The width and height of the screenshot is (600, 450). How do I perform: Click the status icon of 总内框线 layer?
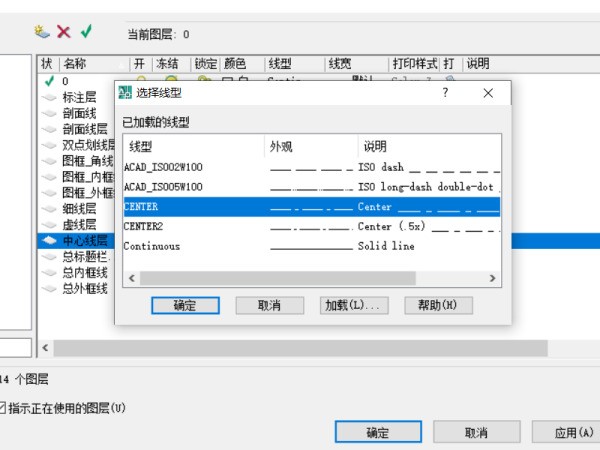coord(49,272)
